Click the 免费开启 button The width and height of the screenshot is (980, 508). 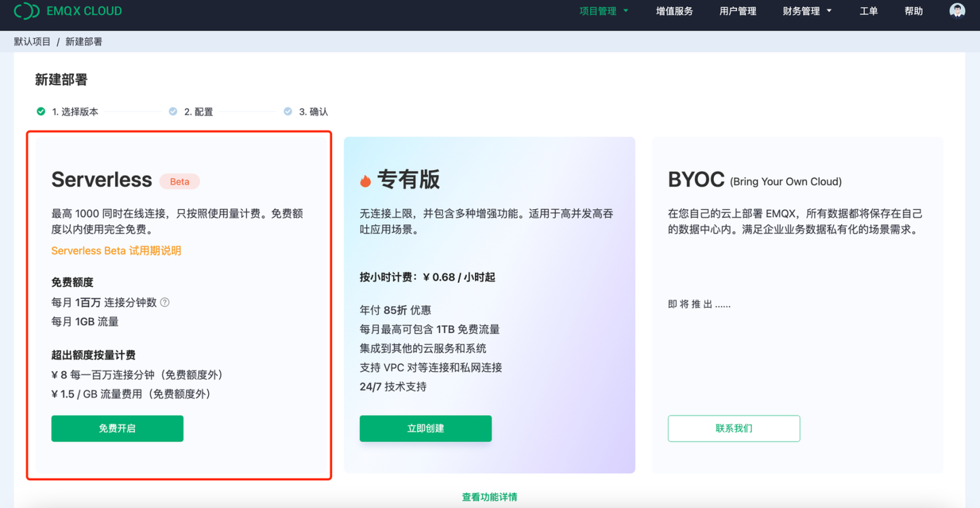[117, 428]
